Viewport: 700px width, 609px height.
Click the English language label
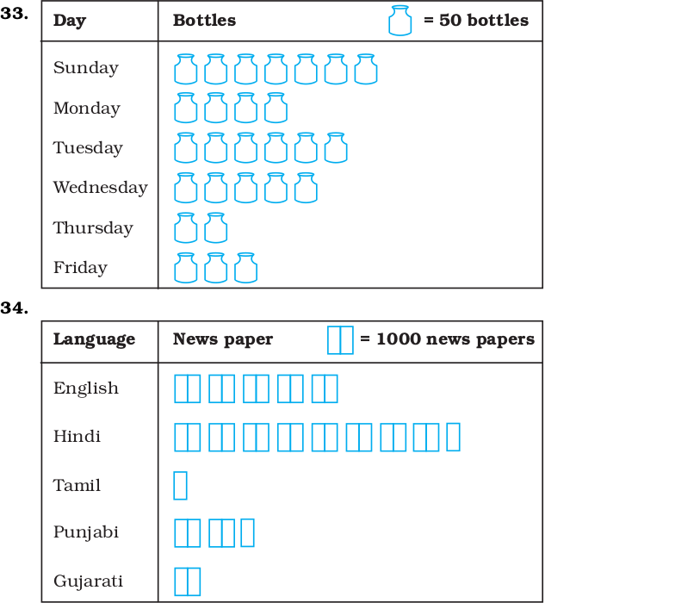[x=86, y=388]
